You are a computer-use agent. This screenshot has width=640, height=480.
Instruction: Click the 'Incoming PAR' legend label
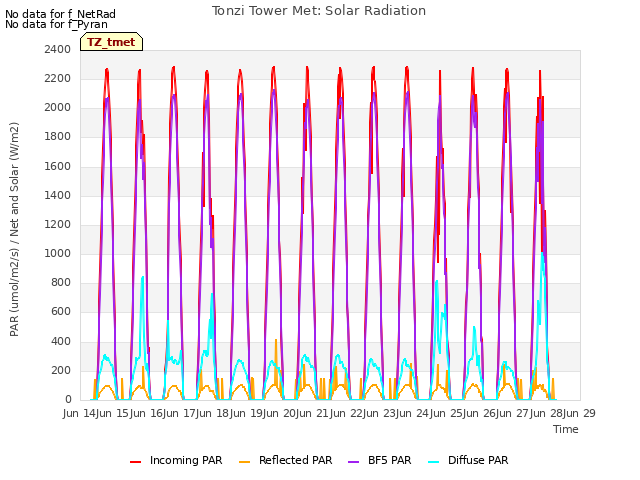186,460
